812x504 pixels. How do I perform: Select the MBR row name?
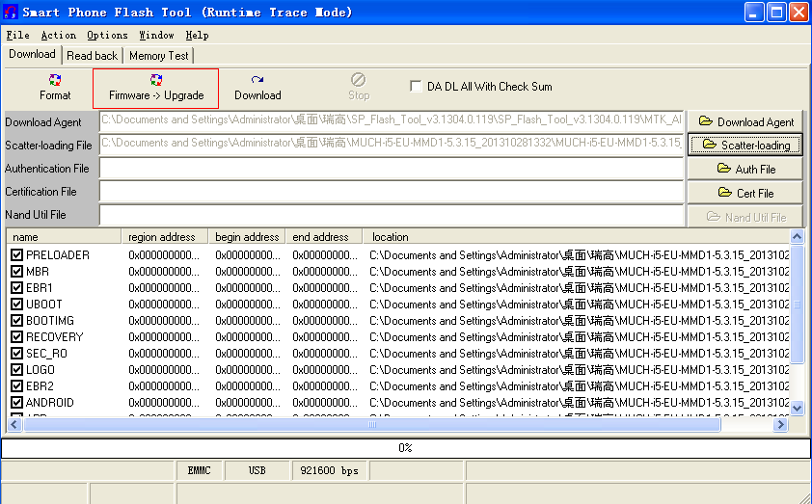(38, 272)
